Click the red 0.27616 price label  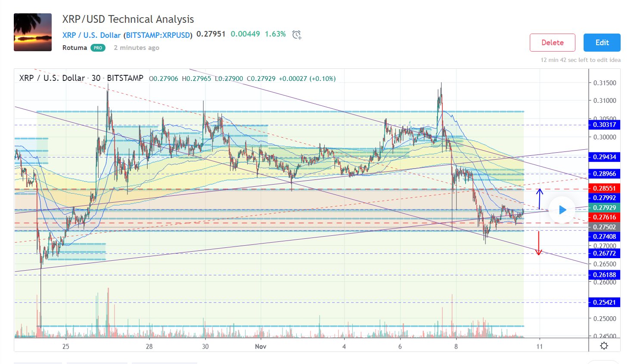[604, 217]
